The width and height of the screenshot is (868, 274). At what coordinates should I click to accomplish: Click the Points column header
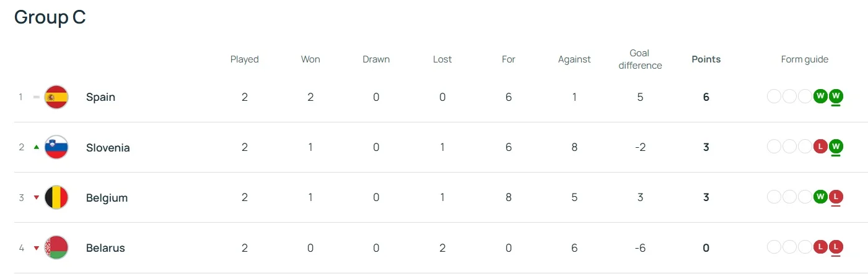(706, 59)
